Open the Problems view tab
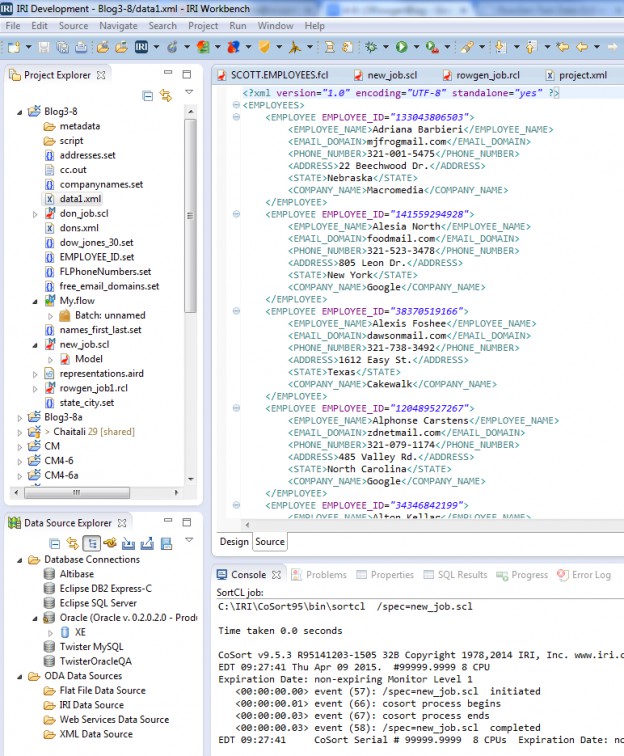 pos(320,575)
